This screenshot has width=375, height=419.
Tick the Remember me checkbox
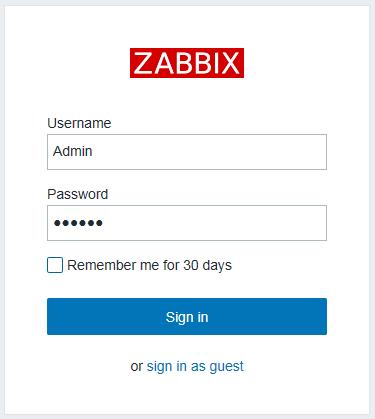(55, 265)
